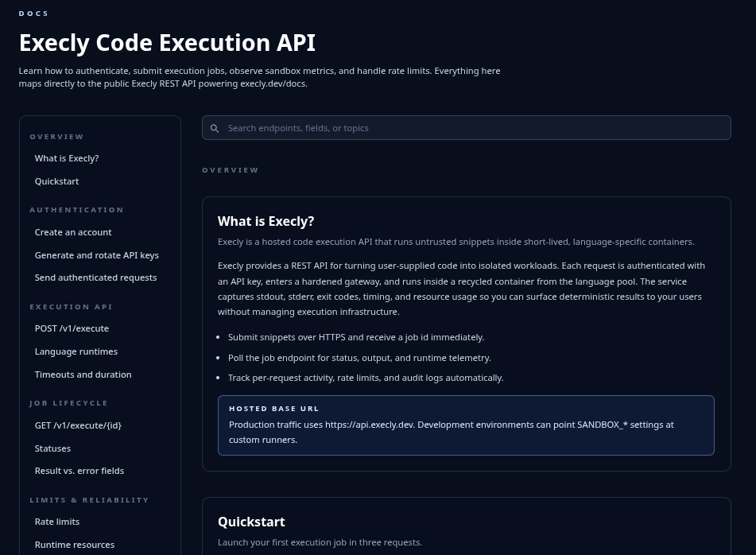Open Language runtimes sidebar item
The image size is (756, 555).
point(76,351)
